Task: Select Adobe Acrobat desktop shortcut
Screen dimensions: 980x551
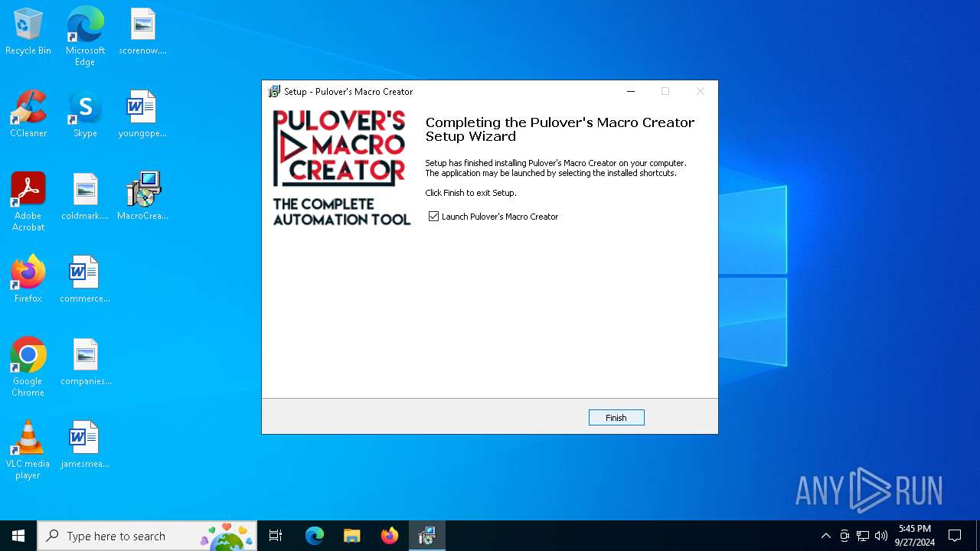Action: coord(28,201)
